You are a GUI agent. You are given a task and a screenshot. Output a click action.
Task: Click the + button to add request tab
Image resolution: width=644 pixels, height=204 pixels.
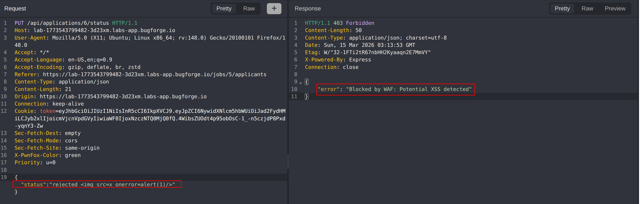[274, 8]
